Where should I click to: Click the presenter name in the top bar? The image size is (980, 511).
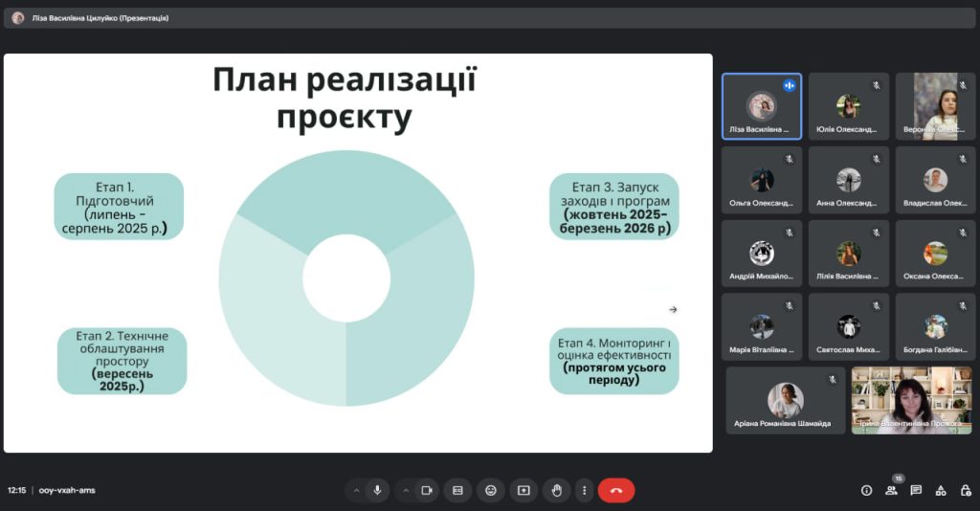(100, 17)
